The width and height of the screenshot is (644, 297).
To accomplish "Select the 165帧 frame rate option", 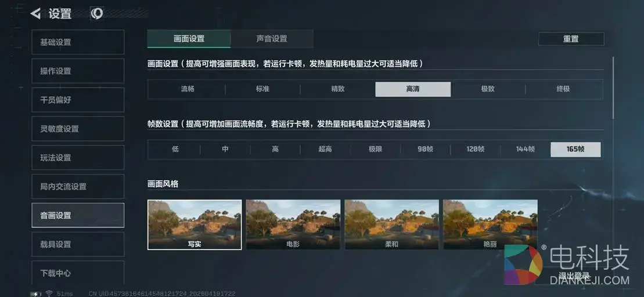I will [575, 149].
